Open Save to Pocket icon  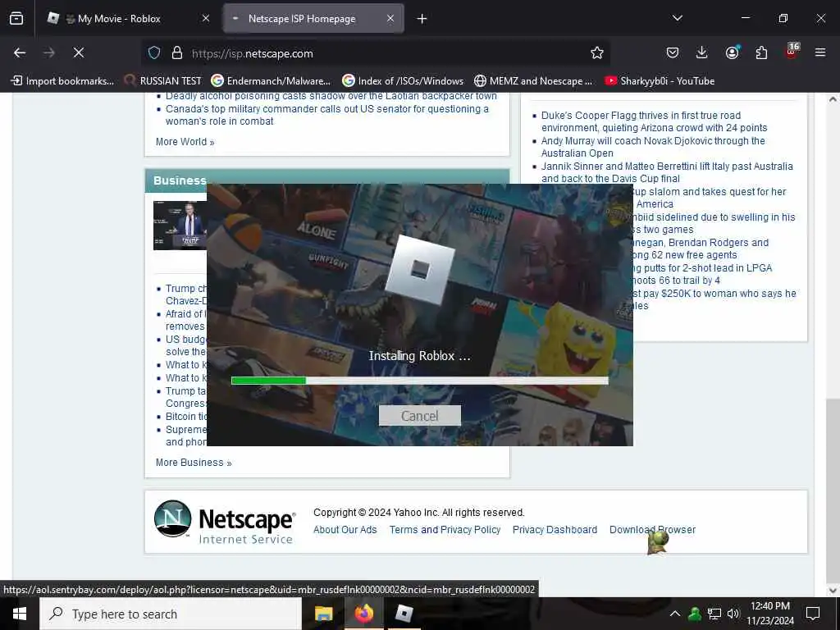(673, 52)
